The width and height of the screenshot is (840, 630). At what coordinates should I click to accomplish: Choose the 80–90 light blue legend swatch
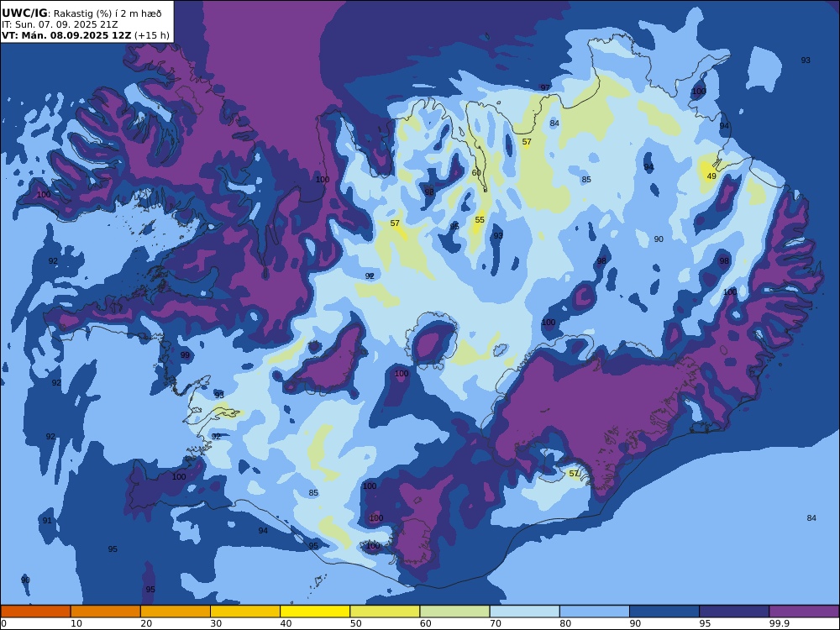[595, 612]
